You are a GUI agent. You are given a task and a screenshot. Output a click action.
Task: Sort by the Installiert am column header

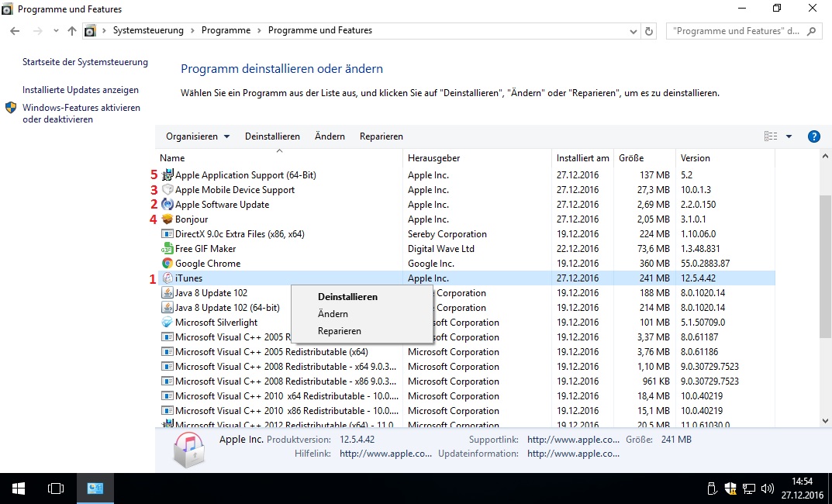tap(582, 158)
